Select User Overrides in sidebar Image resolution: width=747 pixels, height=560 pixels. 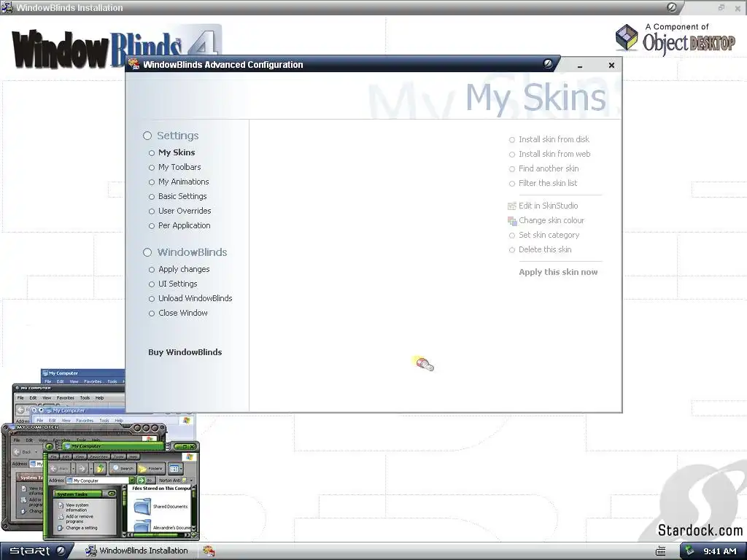click(185, 211)
